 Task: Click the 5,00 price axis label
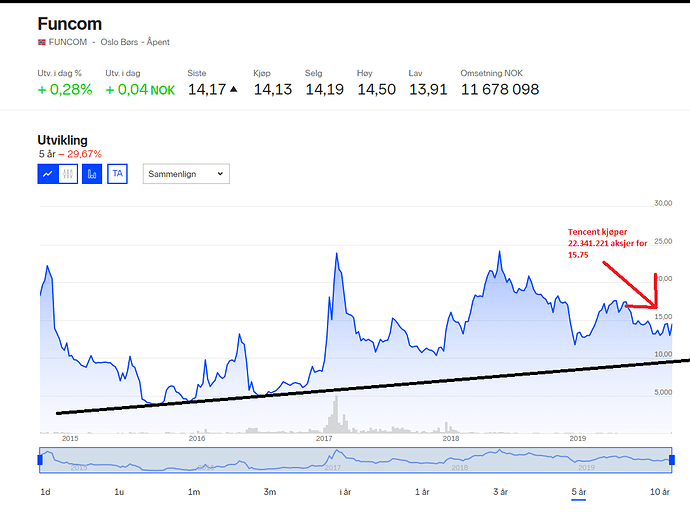click(x=663, y=392)
